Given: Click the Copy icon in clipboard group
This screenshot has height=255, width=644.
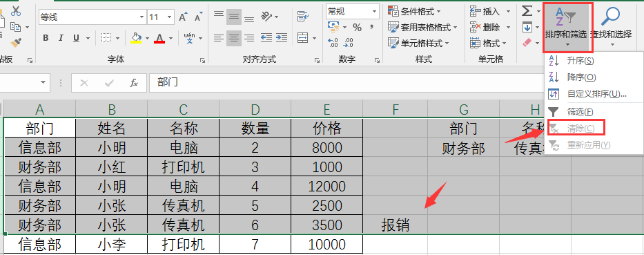Looking at the screenshot, I should tap(16, 27).
